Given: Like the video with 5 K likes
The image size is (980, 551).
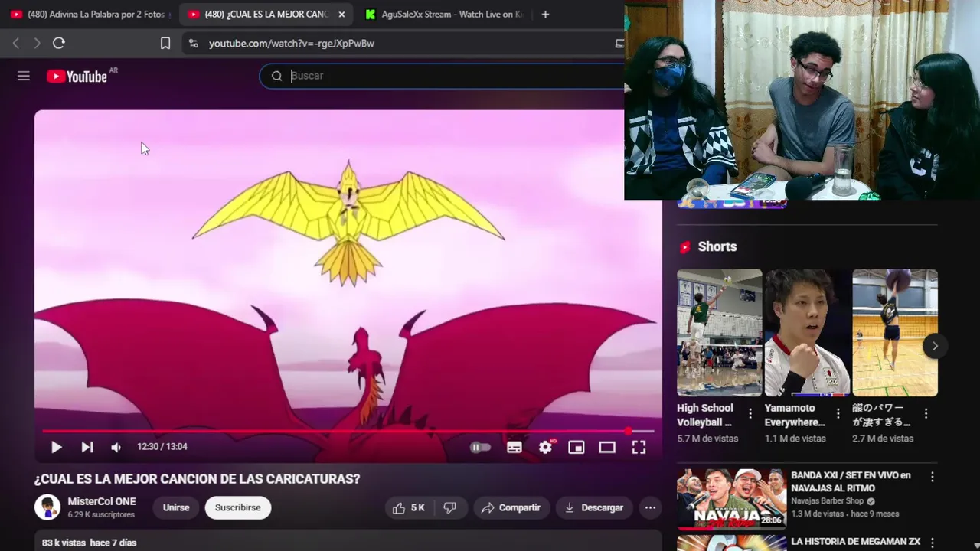Looking at the screenshot, I should [x=408, y=507].
